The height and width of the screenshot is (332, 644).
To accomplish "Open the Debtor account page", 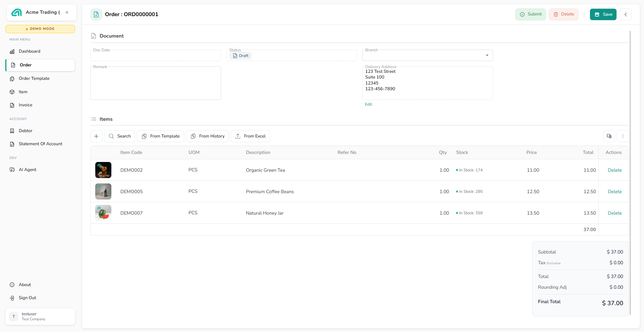I will [40, 131].
